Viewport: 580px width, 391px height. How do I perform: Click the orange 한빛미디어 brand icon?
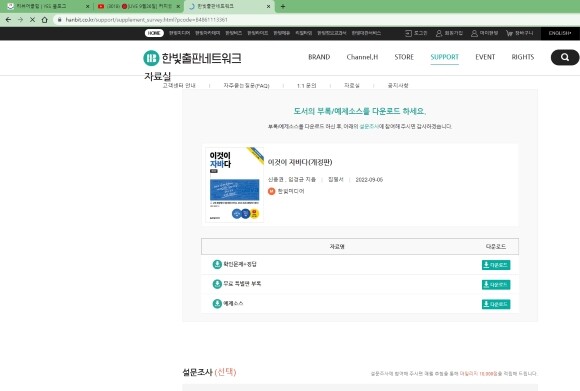(x=272, y=191)
